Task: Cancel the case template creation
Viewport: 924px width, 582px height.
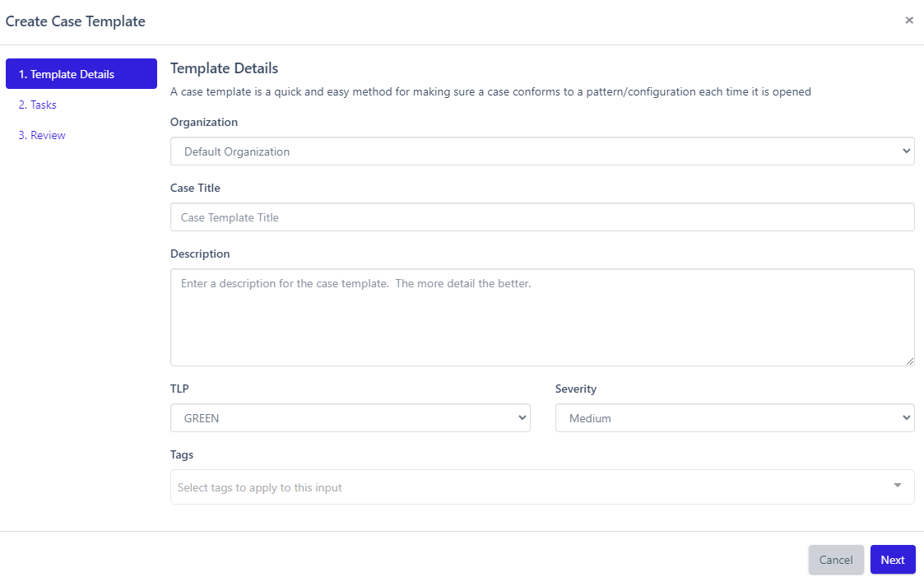Action: (x=836, y=560)
